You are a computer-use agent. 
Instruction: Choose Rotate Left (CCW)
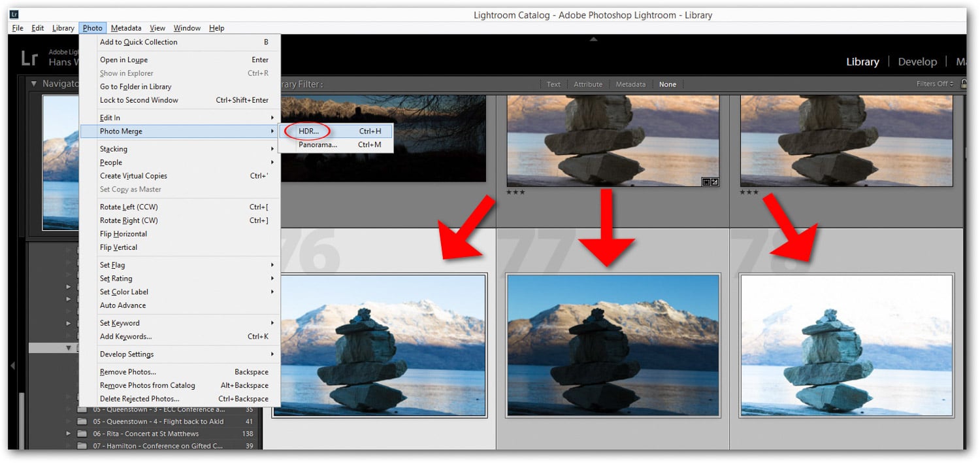pos(180,207)
